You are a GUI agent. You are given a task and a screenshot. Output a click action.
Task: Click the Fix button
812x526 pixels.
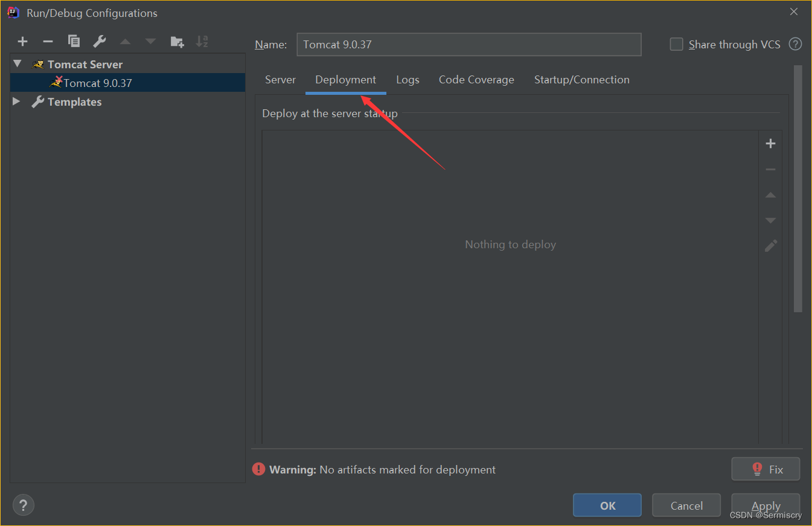pos(766,469)
